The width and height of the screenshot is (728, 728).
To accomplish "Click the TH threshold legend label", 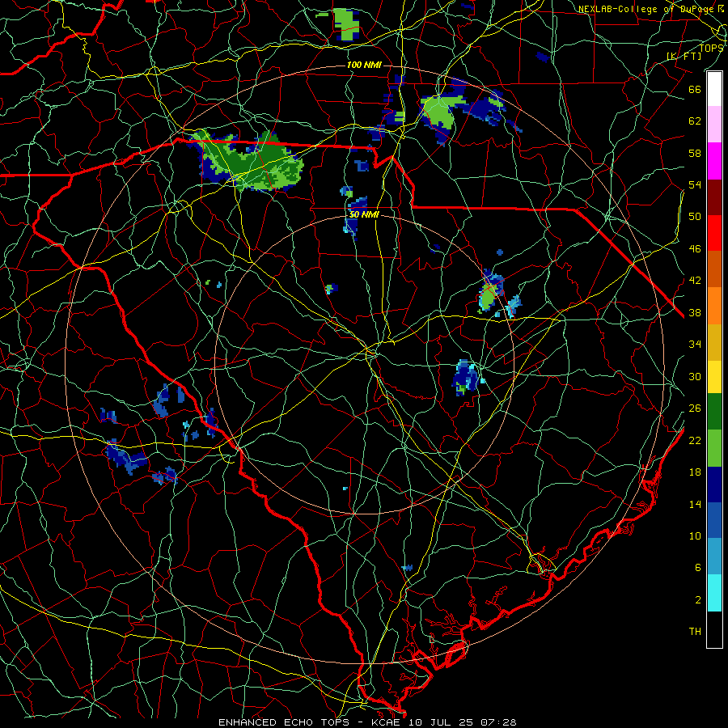I will point(695,631).
